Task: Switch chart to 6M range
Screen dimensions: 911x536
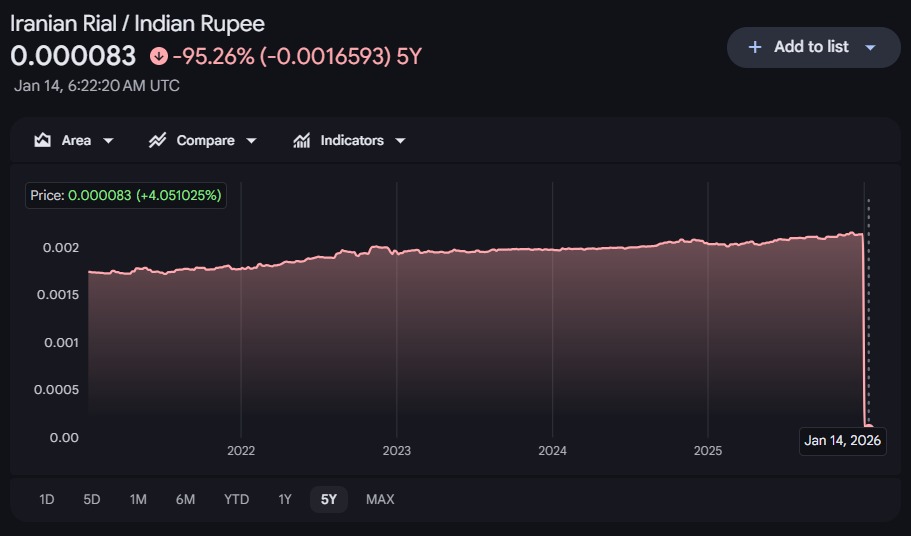Action: coord(185,499)
